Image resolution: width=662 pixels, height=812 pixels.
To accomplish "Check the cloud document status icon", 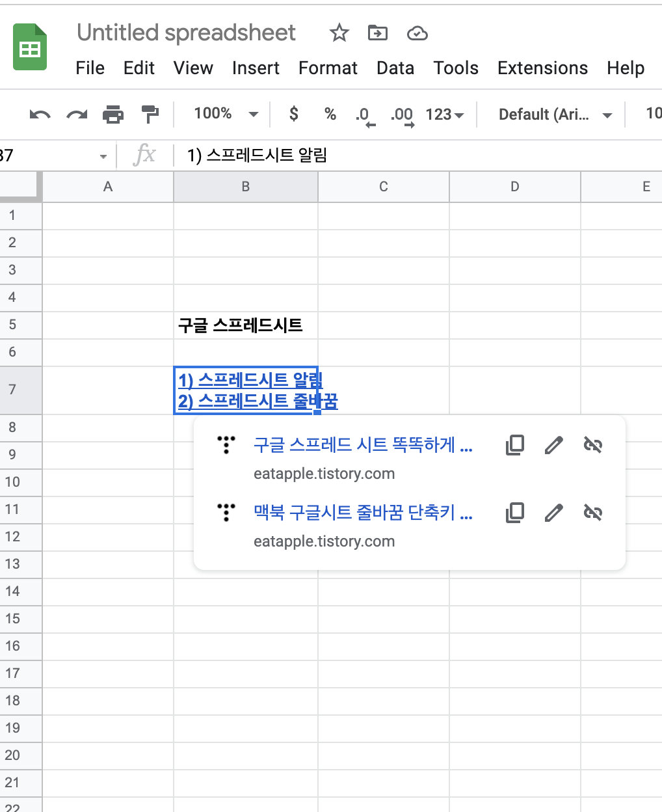I will [x=417, y=33].
